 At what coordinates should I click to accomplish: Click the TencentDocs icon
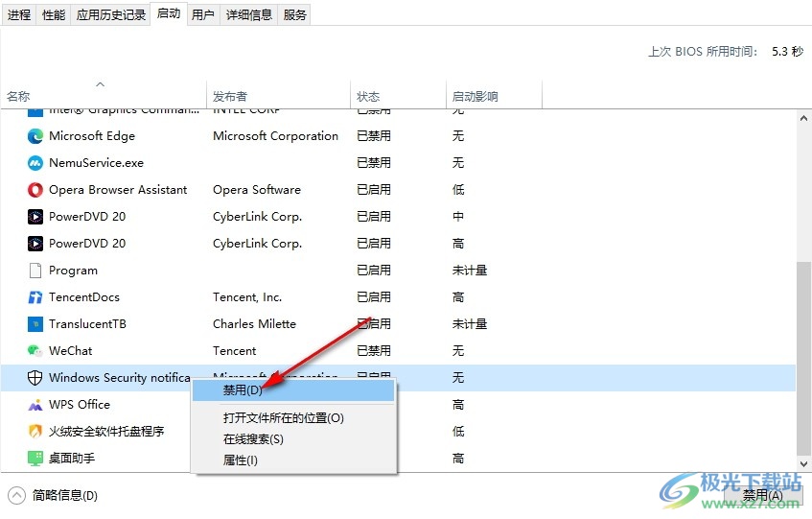pyautogui.click(x=35, y=297)
